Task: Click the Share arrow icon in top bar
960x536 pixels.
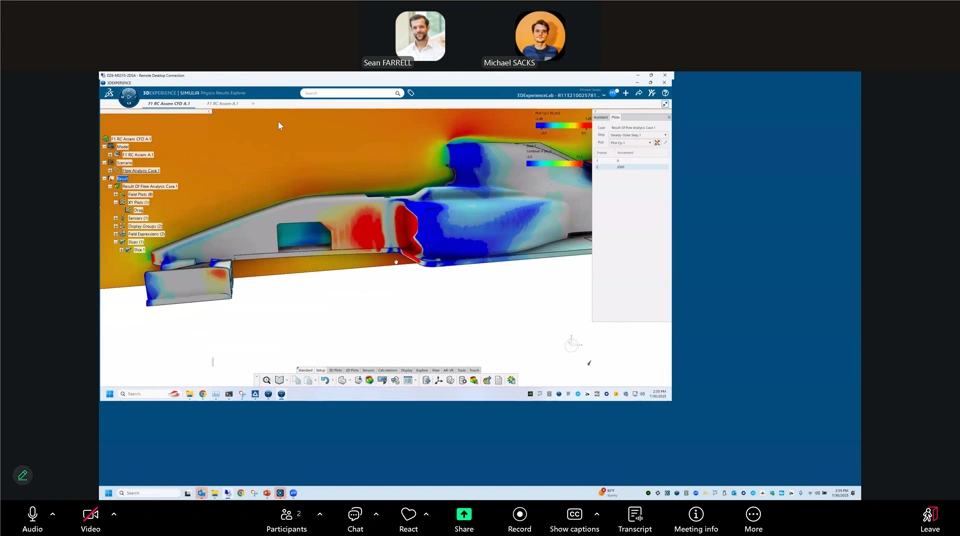Action: pyautogui.click(x=639, y=93)
